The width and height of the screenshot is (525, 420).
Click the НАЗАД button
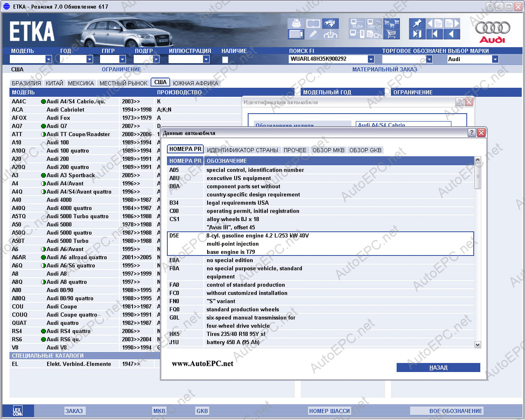[x=438, y=367]
